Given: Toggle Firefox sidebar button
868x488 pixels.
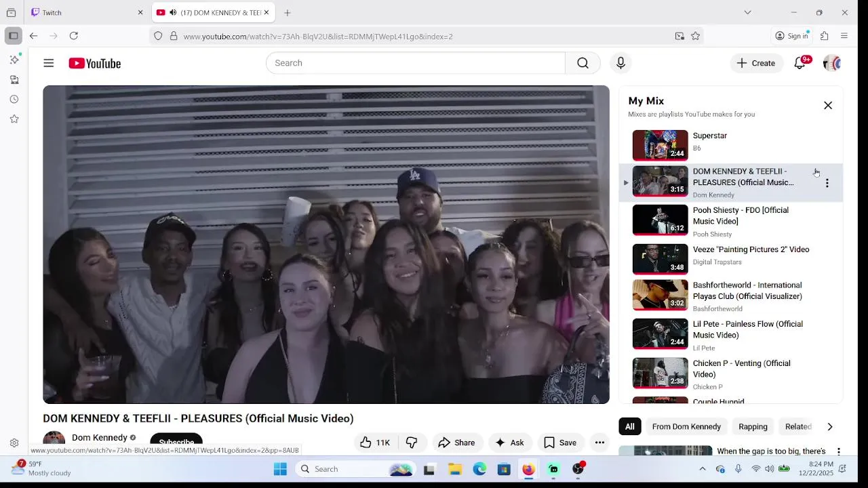Looking at the screenshot, I should point(13,36).
